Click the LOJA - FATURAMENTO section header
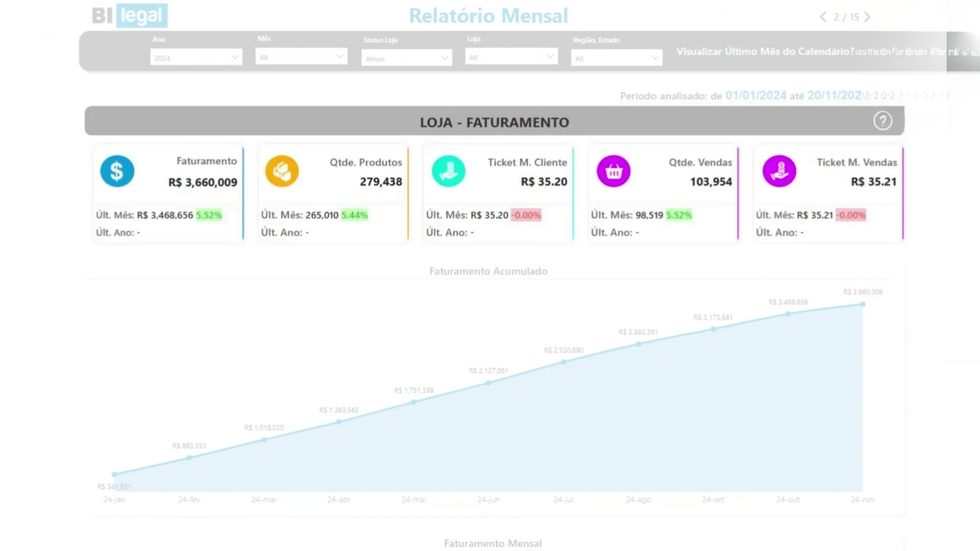The width and height of the screenshot is (980, 551). pyautogui.click(x=494, y=122)
